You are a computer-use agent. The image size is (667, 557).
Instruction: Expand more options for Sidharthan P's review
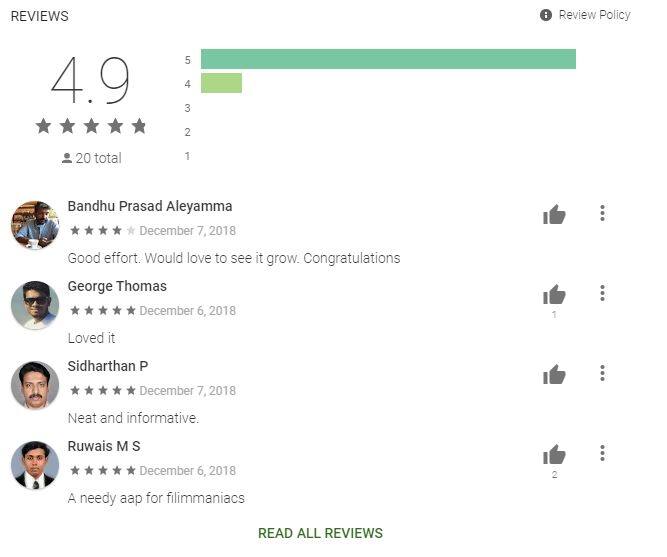coord(602,373)
